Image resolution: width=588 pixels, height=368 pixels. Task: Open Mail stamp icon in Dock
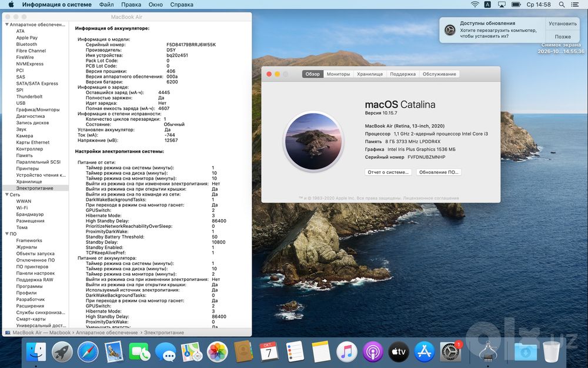(x=113, y=352)
